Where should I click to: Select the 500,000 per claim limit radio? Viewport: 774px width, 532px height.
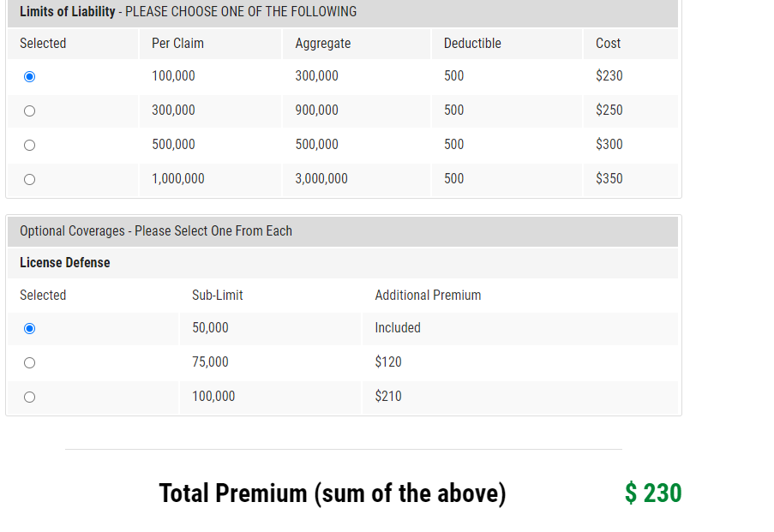[30, 145]
